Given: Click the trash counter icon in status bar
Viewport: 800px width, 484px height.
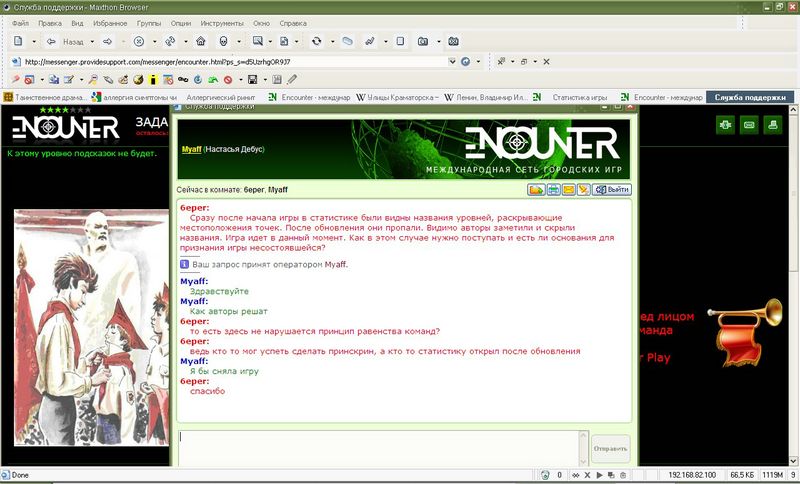Looking at the screenshot, I should coord(545,475).
